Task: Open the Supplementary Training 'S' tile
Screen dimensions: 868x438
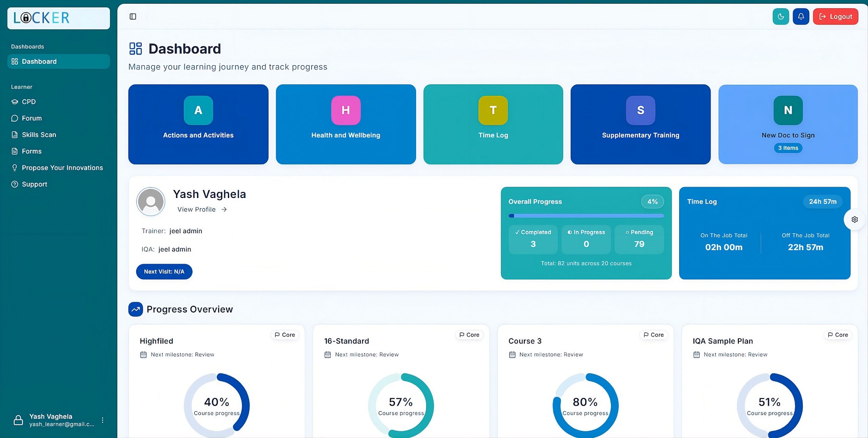Action: (x=640, y=124)
